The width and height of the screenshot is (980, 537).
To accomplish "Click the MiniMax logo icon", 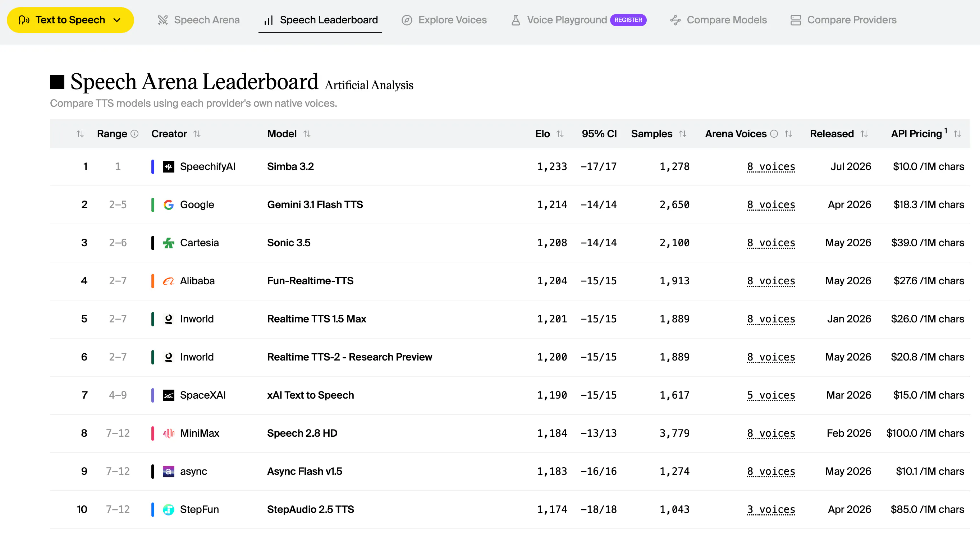I will (169, 433).
